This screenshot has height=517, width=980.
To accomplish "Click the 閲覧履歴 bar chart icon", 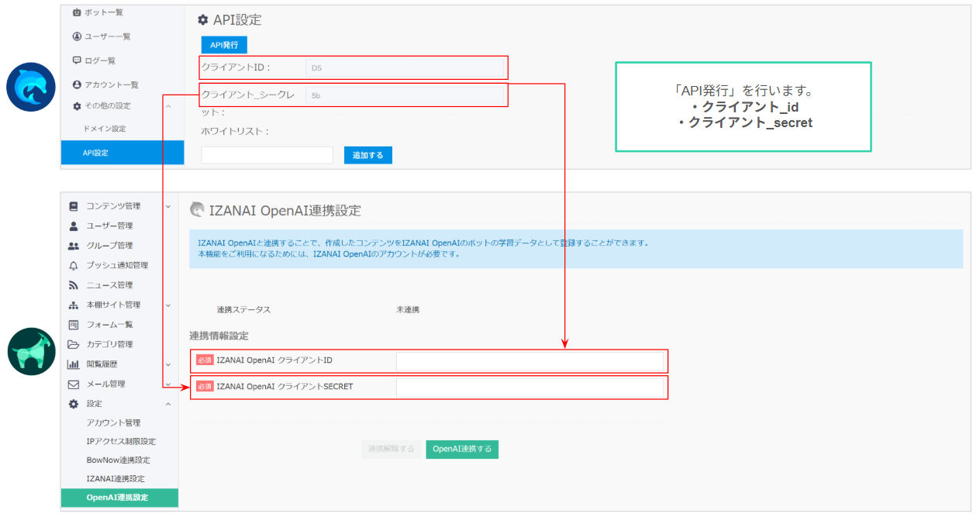I will [74, 364].
